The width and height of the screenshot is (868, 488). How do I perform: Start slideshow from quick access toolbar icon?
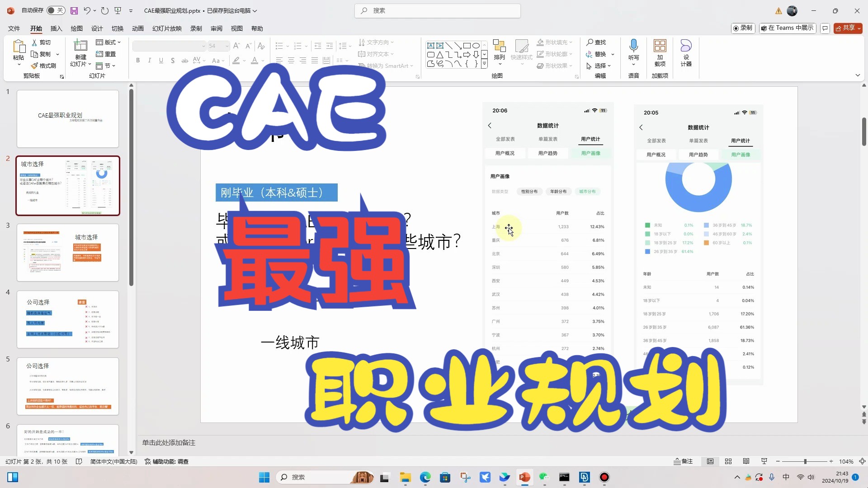point(118,10)
